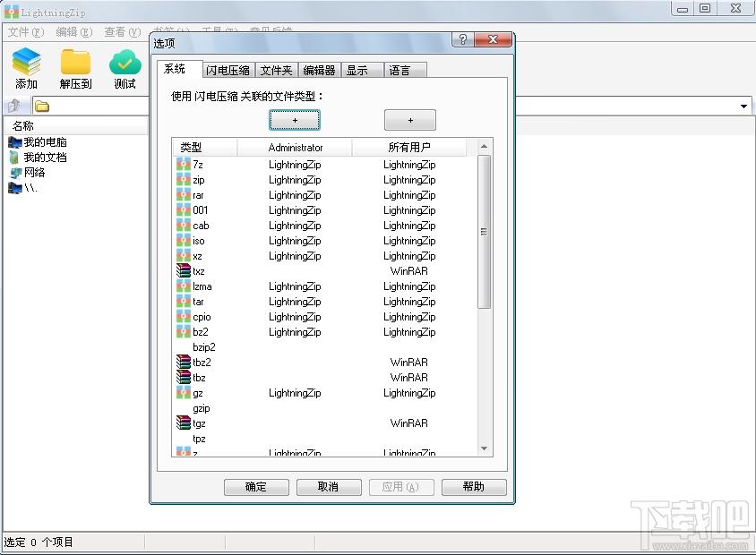The height and width of the screenshot is (555, 756).
Task: Open the 查看(V) menu
Action: pos(123,32)
